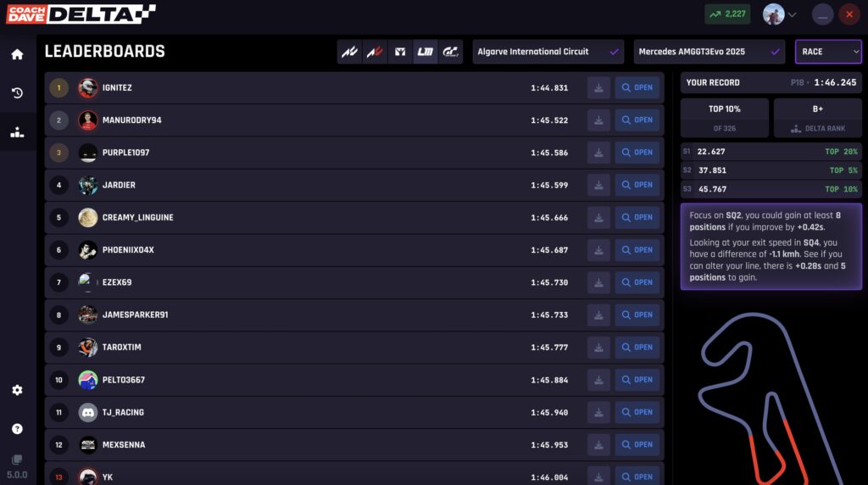
Task: Open the RACE session type dropdown
Action: tap(828, 52)
